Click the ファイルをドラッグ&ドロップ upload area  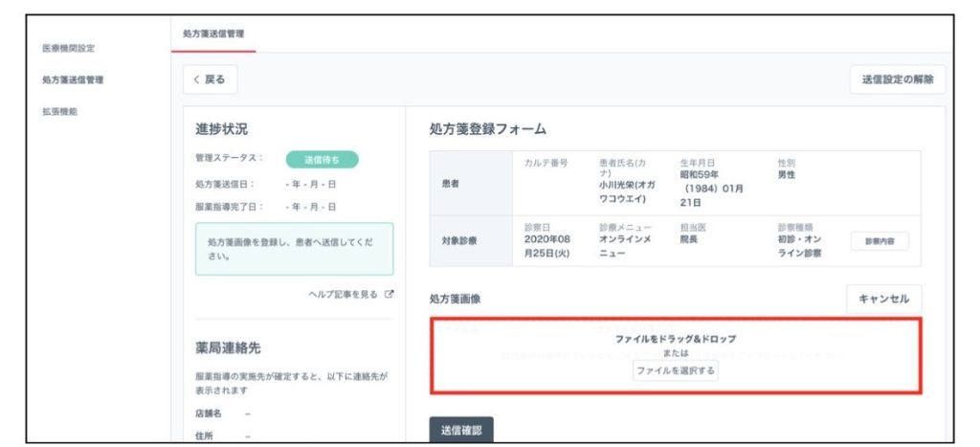pos(676,340)
